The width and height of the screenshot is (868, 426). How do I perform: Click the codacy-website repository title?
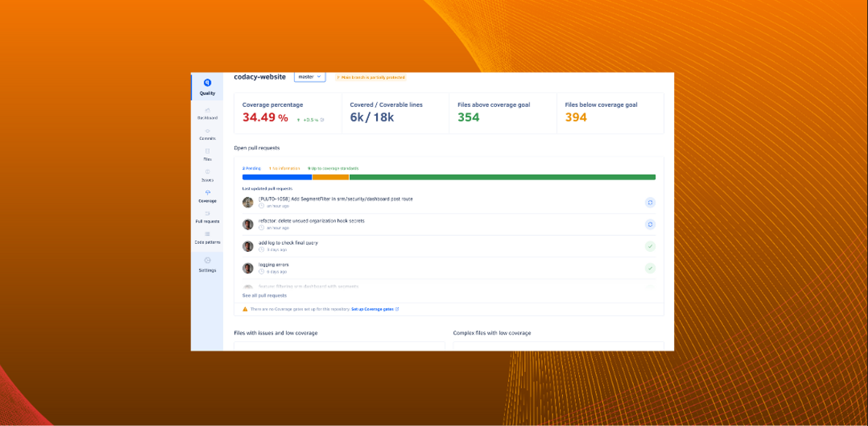tap(260, 77)
